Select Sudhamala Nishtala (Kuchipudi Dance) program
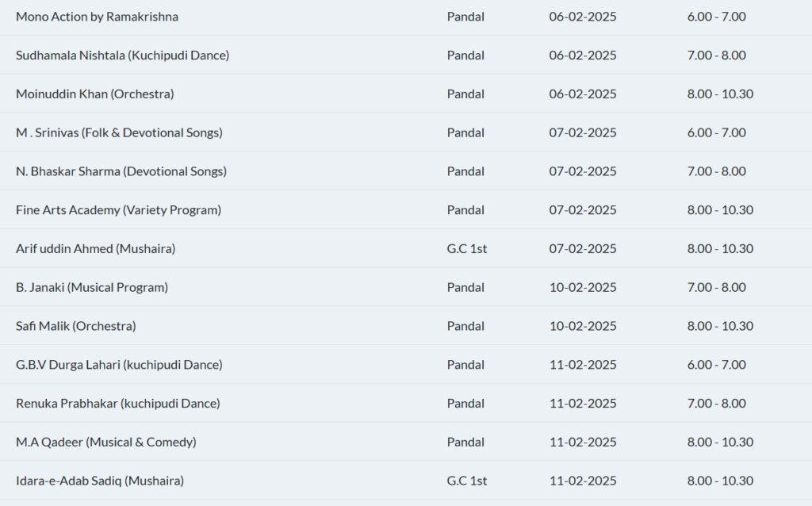812x506 pixels. (x=122, y=56)
